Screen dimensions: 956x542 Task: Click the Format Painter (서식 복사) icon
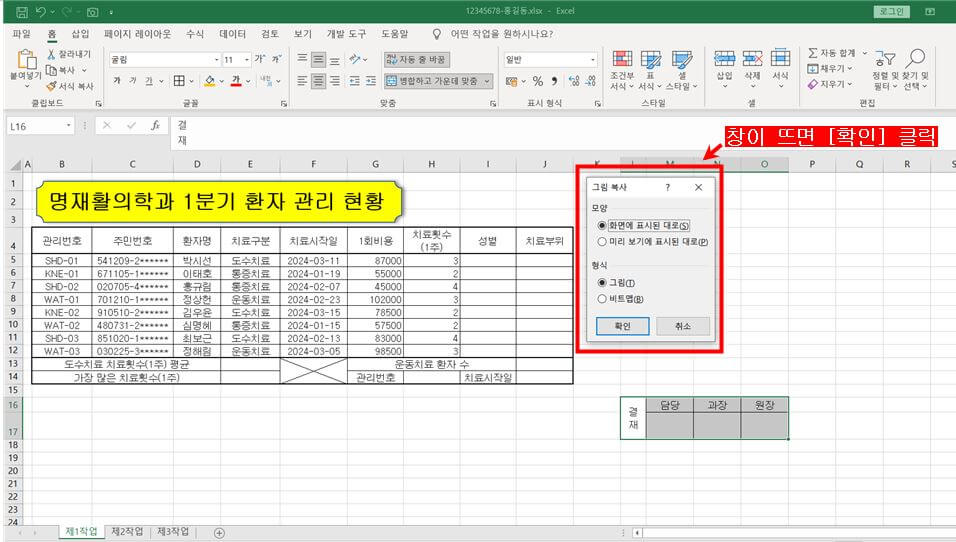click(x=51, y=86)
